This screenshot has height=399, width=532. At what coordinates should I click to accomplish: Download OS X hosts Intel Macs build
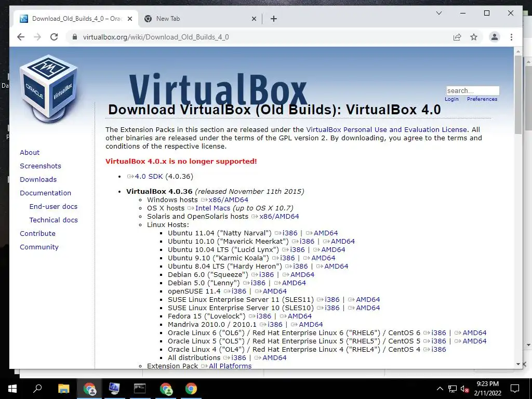click(212, 208)
